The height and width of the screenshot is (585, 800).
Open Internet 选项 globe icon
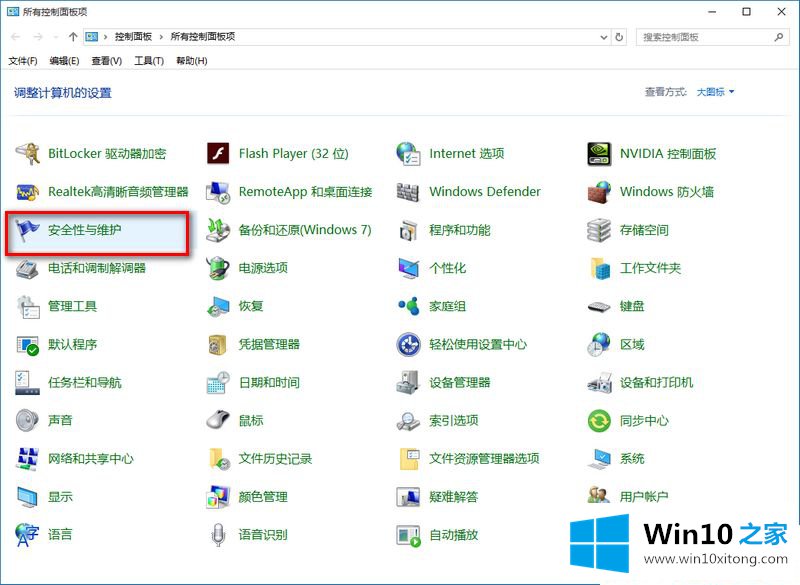click(x=408, y=154)
